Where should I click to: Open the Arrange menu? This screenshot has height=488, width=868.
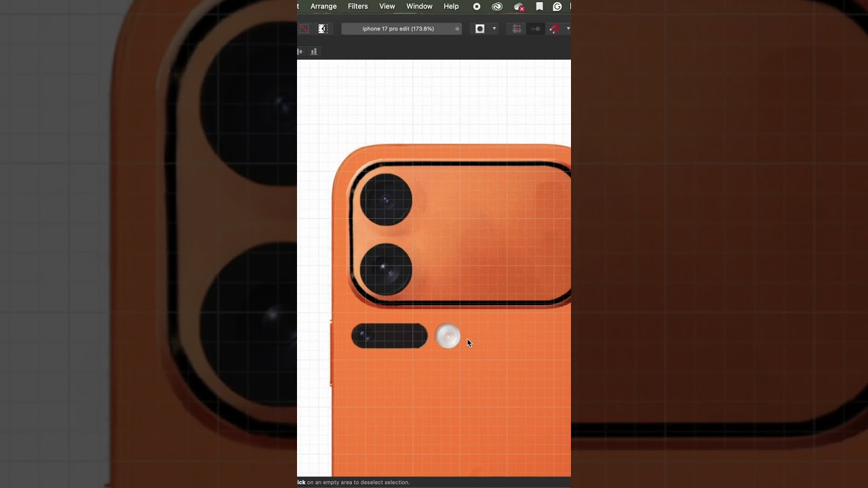point(323,6)
